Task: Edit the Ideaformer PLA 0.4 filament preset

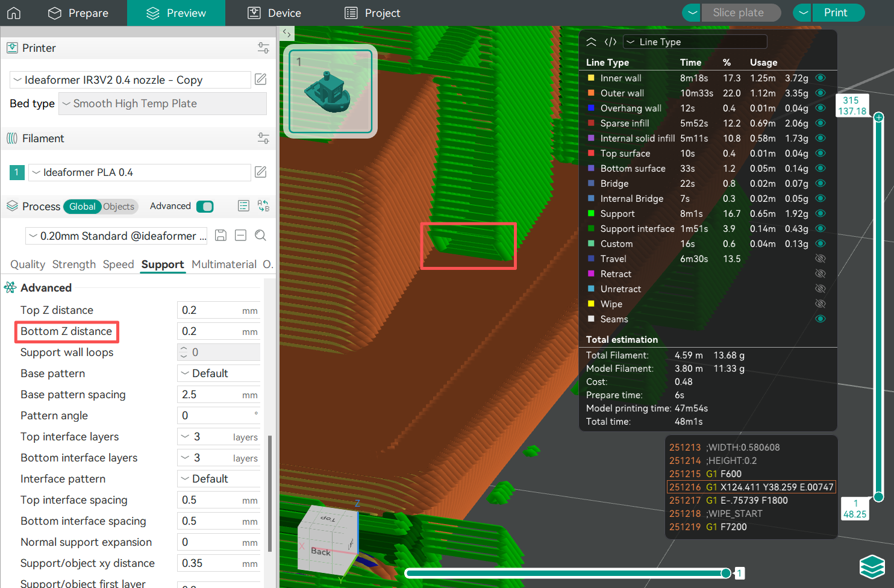Action: (261, 172)
